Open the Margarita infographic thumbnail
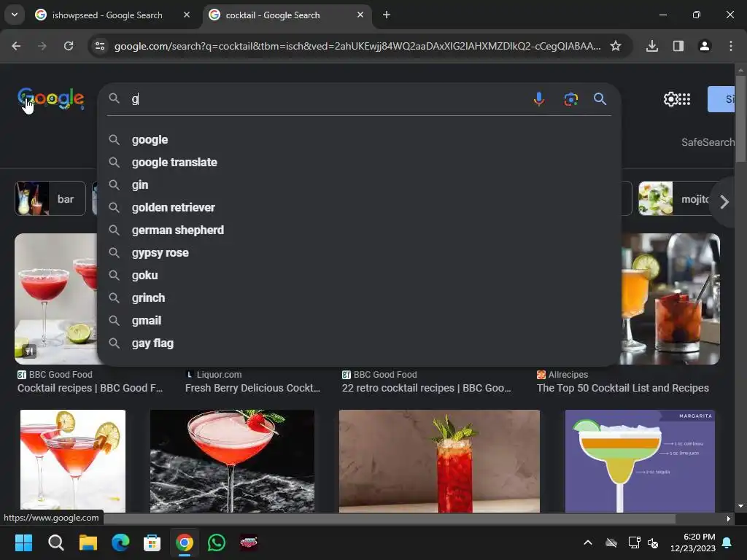The width and height of the screenshot is (747, 560). [x=640, y=461]
